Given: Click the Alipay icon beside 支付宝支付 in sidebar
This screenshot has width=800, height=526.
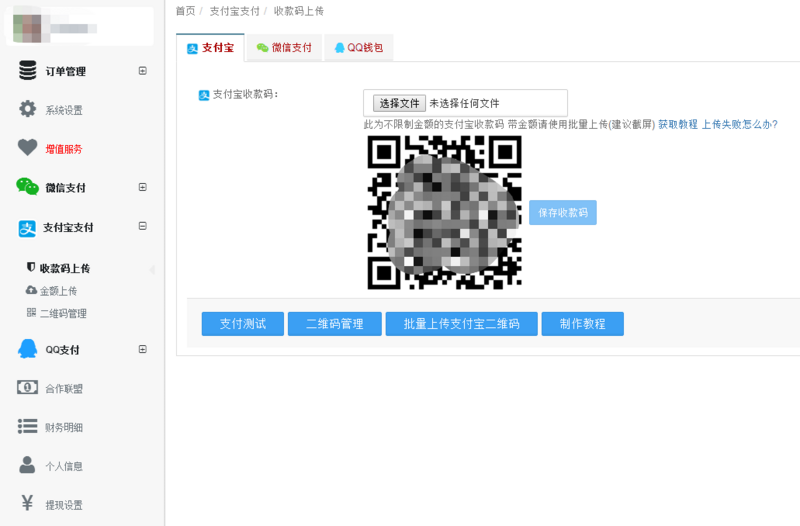Looking at the screenshot, I should point(28,228).
